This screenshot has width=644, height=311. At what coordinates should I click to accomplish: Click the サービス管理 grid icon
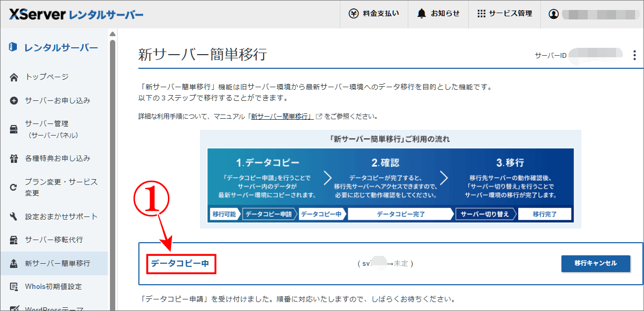click(480, 14)
